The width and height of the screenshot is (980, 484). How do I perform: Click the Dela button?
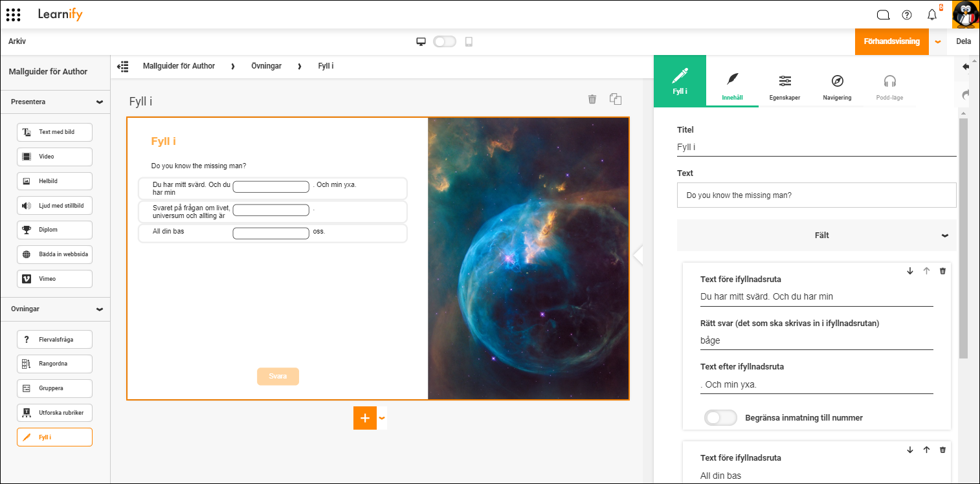[963, 41]
